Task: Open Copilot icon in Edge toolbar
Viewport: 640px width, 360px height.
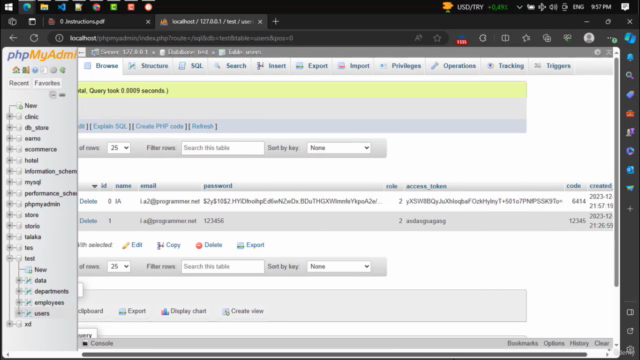Action: [x=630, y=38]
